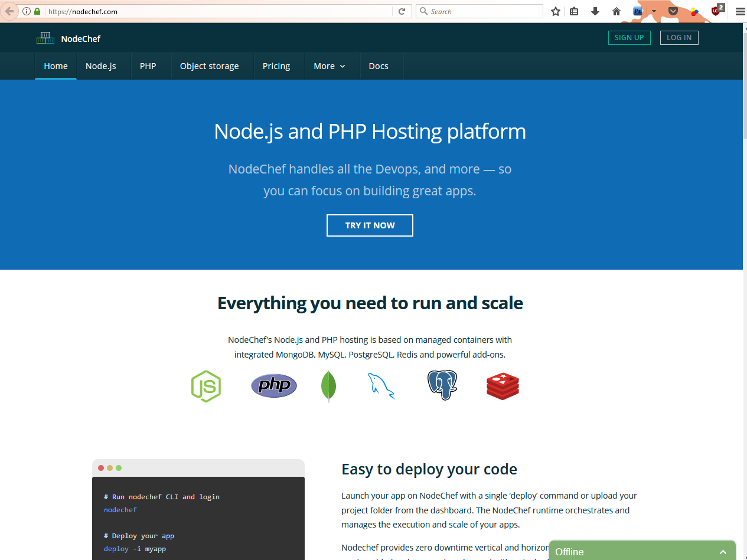Open the Docs navigation tab
This screenshot has width=747, height=560.
379,66
